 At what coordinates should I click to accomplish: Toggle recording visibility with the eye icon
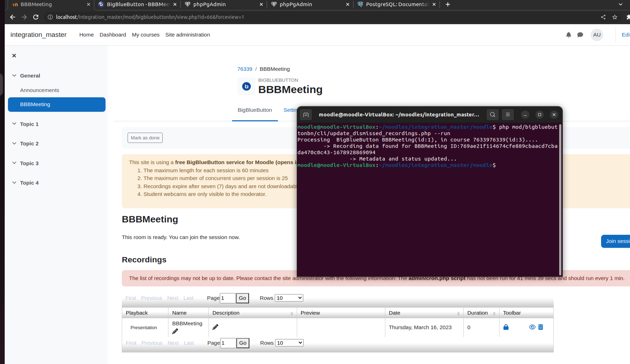[532, 327]
